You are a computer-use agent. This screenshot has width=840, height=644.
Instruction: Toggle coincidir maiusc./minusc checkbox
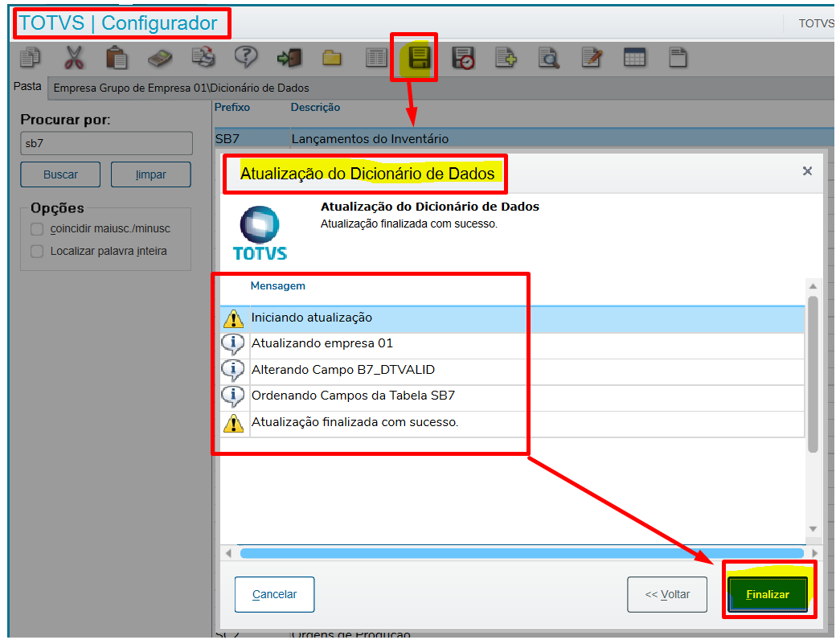coord(37,229)
